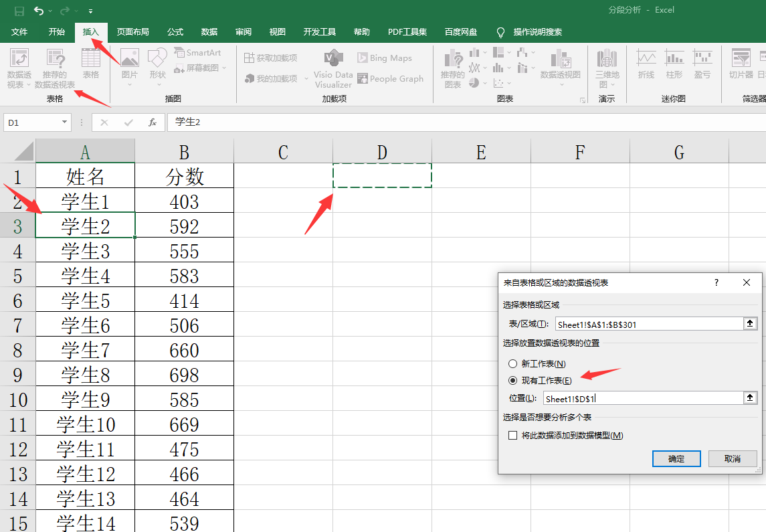Click the Undo arrow icon
The width and height of the screenshot is (766, 532).
(39, 11)
